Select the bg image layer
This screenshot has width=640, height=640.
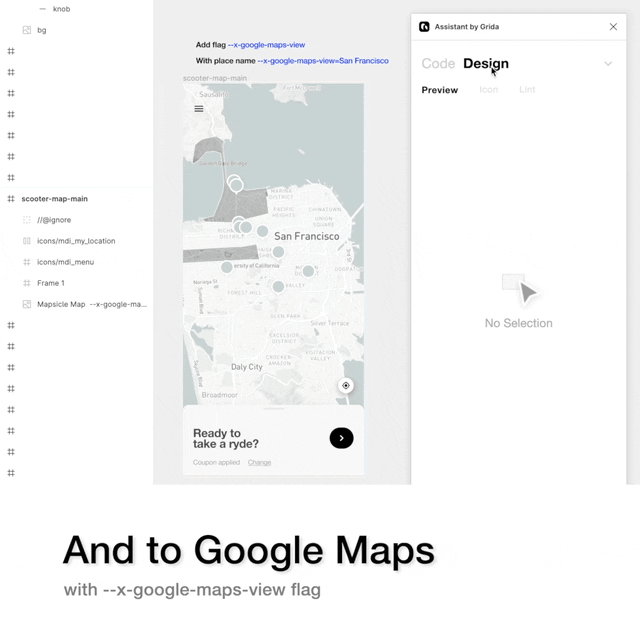click(x=76, y=30)
